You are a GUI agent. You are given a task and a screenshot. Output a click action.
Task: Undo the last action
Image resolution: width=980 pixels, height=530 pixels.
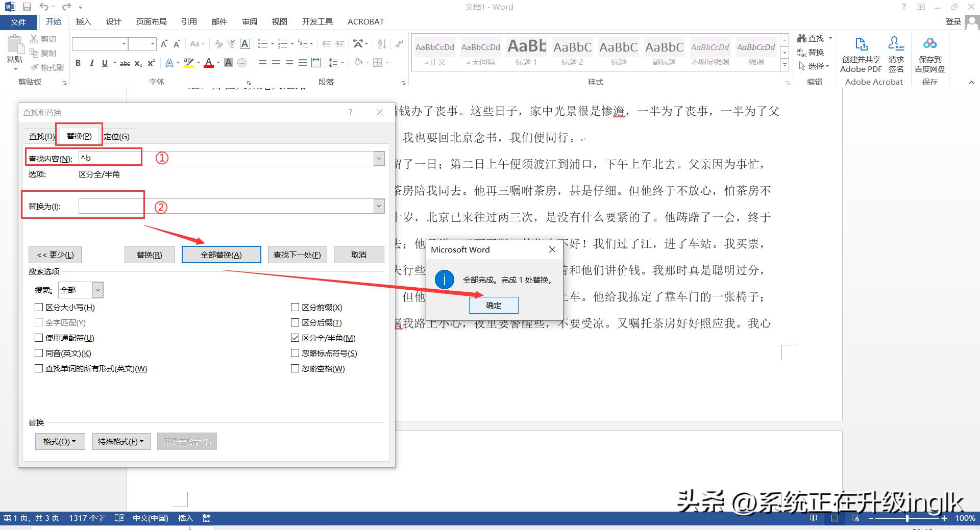(x=44, y=7)
